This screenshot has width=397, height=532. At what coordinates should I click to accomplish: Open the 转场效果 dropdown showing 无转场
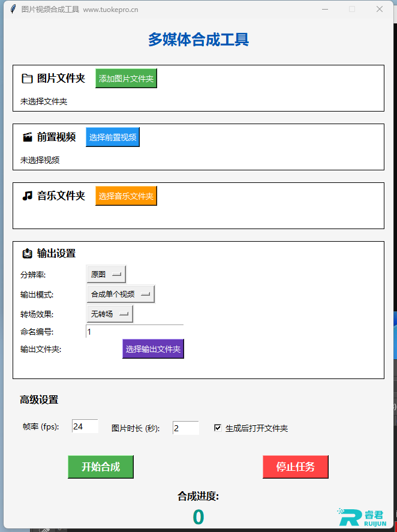pyautogui.click(x=110, y=314)
